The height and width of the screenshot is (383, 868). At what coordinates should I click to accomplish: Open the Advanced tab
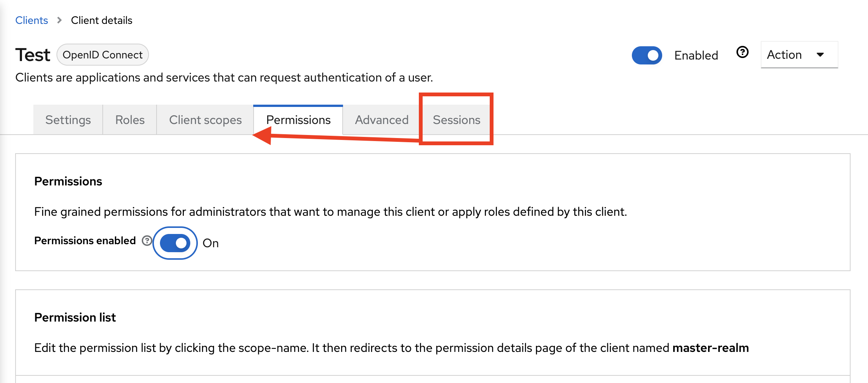coord(381,120)
